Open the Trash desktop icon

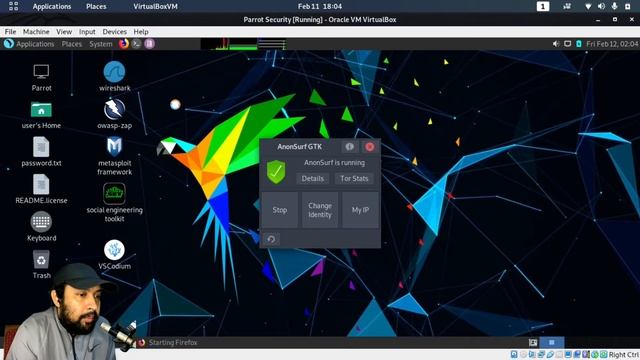pyautogui.click(x=41, y=260)
